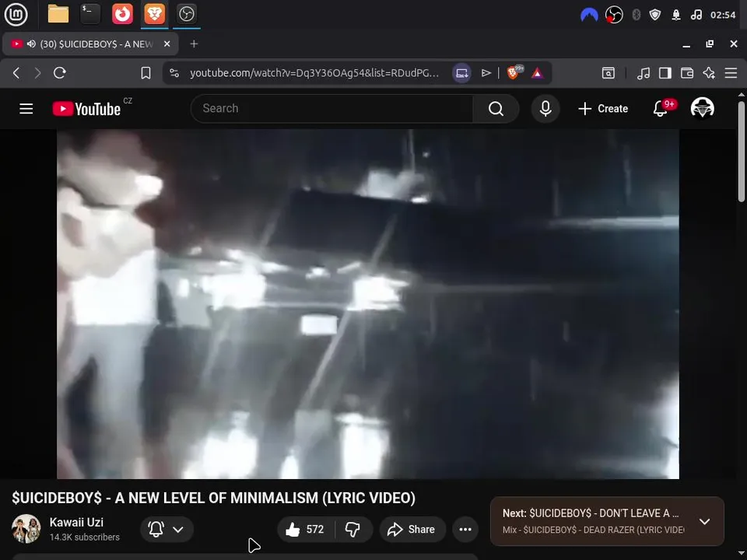This screenshot has width=747, height=560.
Task: Open YouTube guide hamburger menu
Action: [26, 109]
